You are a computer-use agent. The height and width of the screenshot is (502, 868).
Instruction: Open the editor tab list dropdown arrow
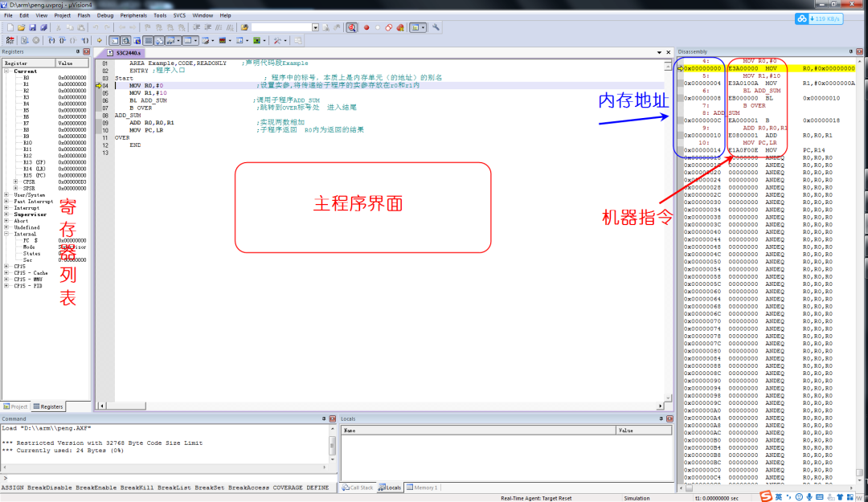coord(659,52)
